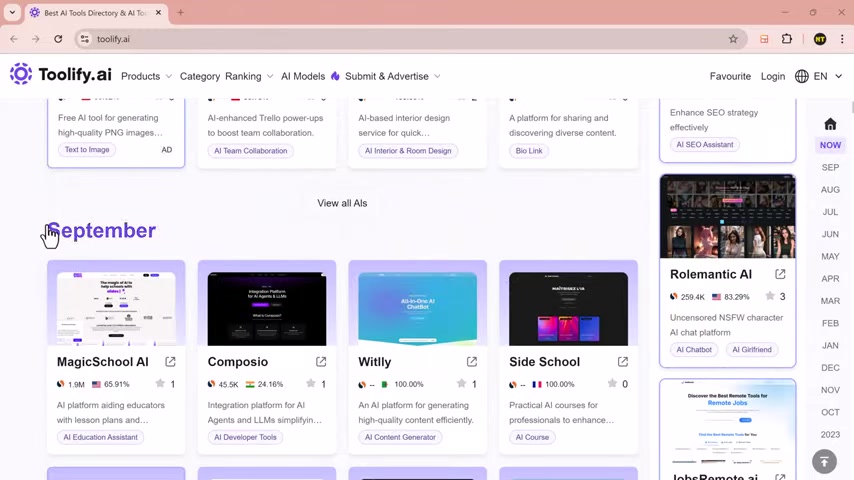Jump to JUN in month sidebar
The width and height of the screenshot is (854, 480).
[x=830, y=234]
